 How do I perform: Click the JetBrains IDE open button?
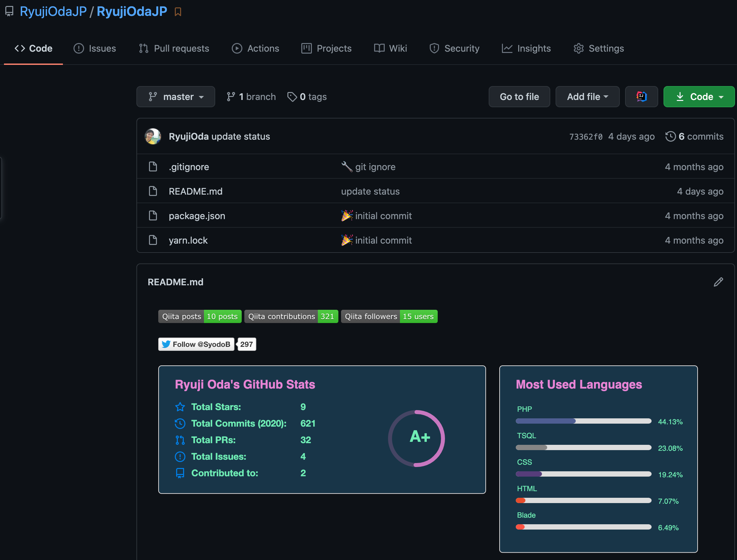click(641, 97)
